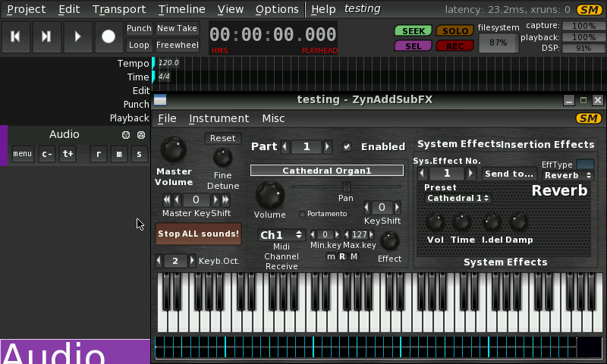Go to the previous Part number

pos(285,147)
